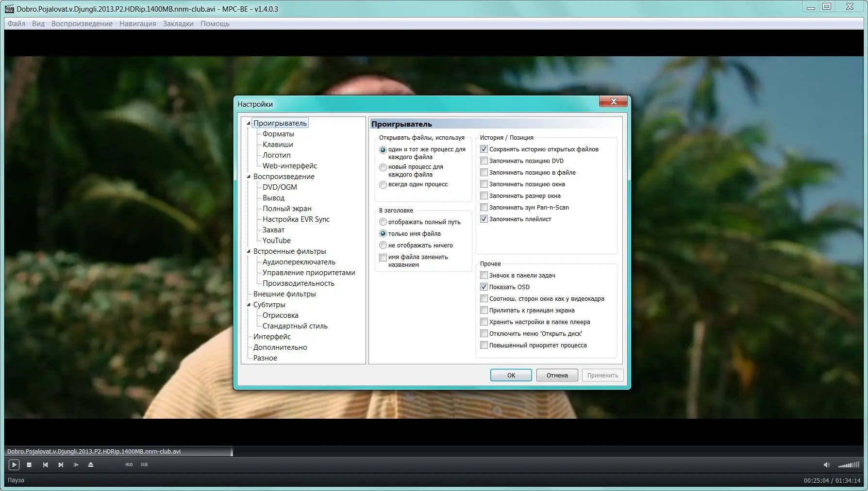868x491 pixels.
Task: Open the Навигация menu
Action: coord(138,24)
